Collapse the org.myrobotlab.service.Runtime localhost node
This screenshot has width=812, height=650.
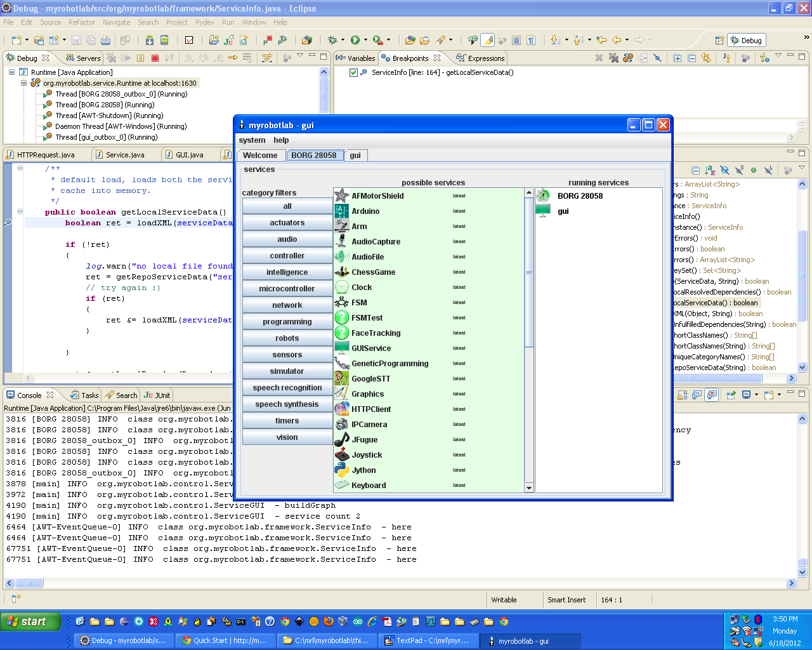23,83
